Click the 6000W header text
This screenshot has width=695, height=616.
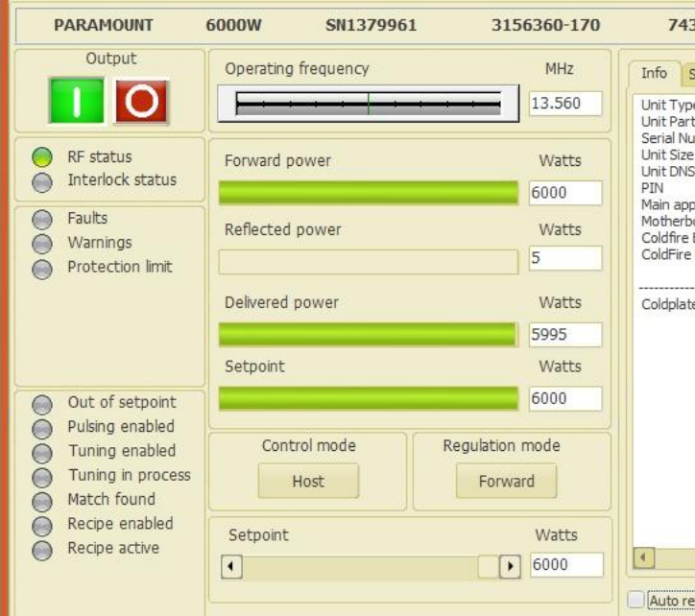tap(233, 25)
